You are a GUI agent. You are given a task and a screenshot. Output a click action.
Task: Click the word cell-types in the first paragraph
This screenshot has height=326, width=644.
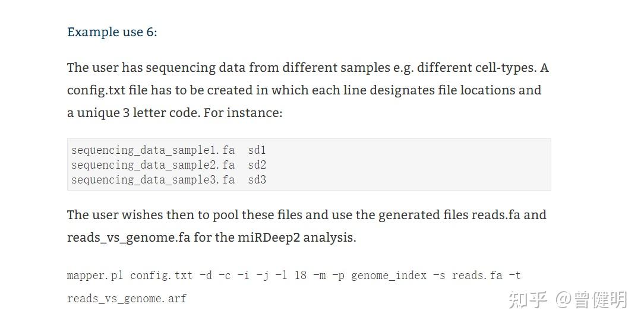(504, 68)
